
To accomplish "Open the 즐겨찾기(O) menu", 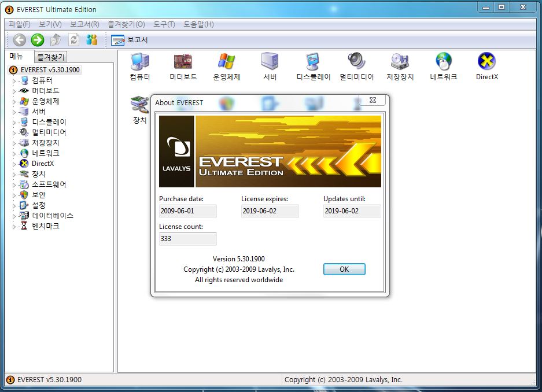I will 126,24.
